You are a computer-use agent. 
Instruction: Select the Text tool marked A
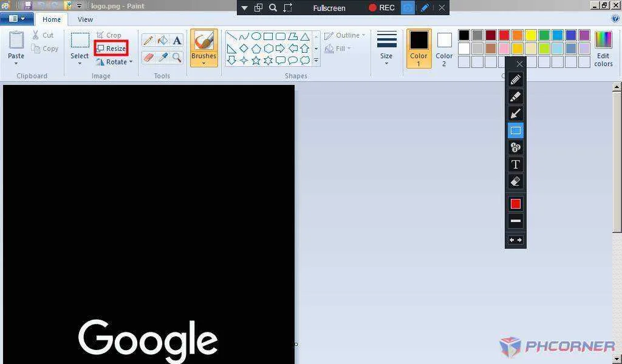tap(177, 40)
